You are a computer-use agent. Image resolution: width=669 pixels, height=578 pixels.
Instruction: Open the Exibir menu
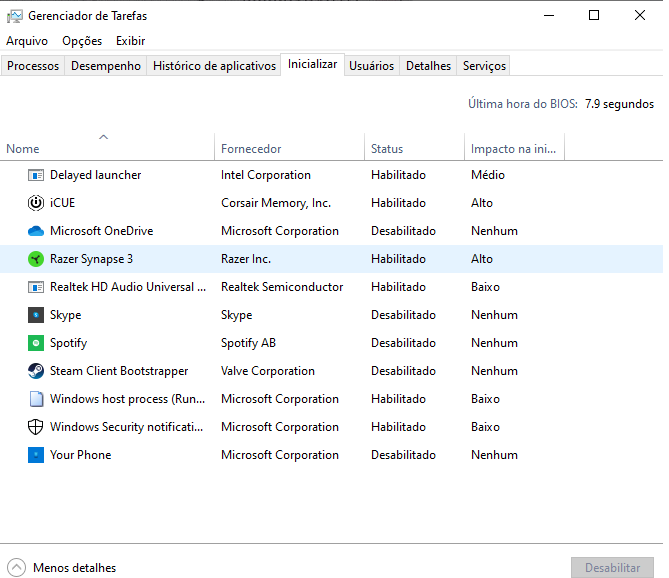[131, 41]
